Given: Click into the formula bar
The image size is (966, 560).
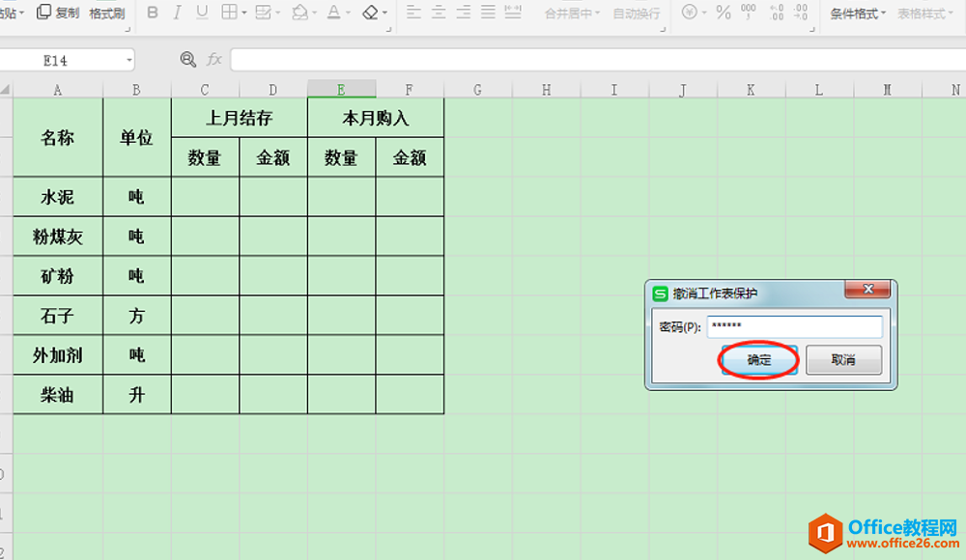Looking at the screenshot, I should click(x=598, y=61).
